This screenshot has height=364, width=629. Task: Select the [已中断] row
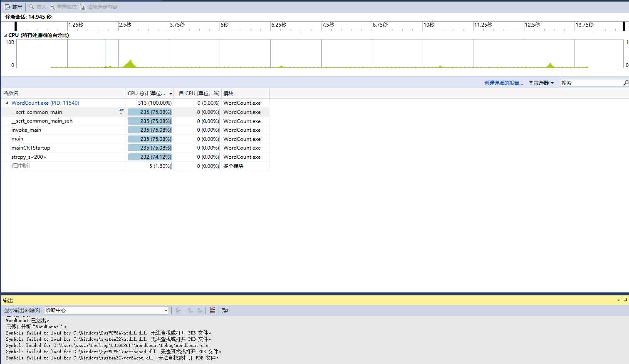tap(135, 166)
